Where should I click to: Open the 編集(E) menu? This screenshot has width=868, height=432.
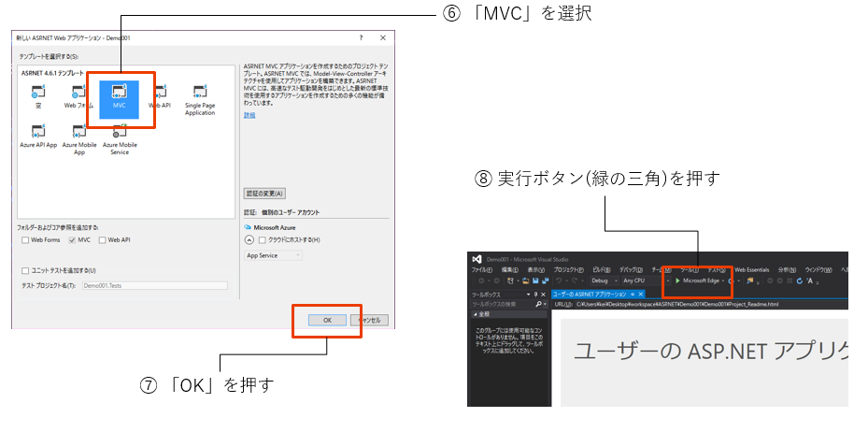[x=510, y=270]
